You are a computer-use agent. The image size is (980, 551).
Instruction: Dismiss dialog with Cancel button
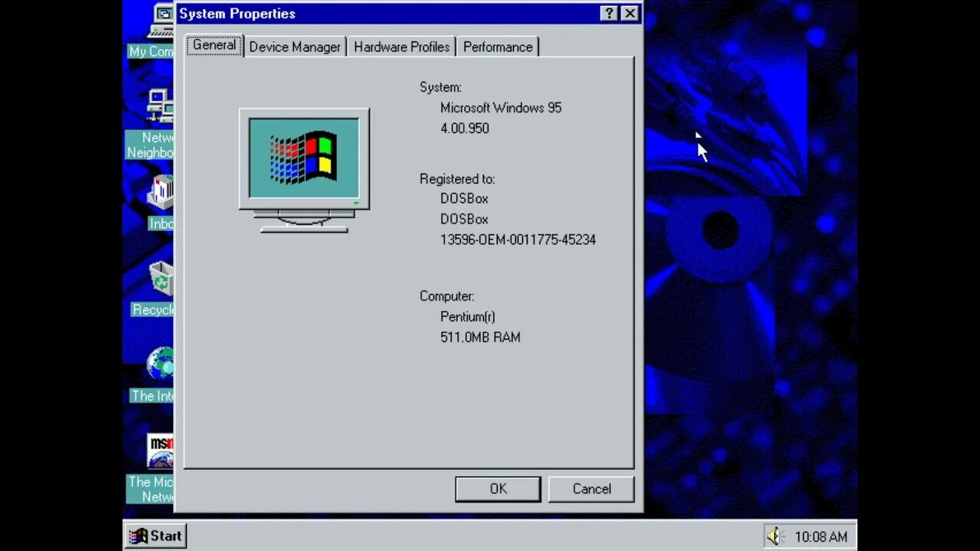pyautogui.click(x=592, y=489)
